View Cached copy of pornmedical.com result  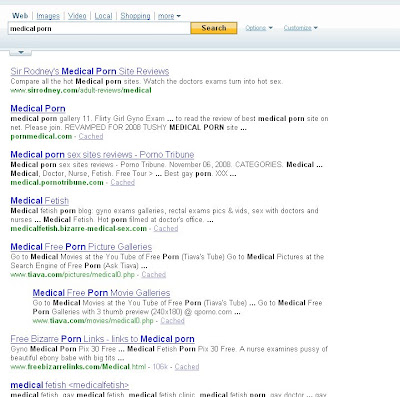point(91,136)
